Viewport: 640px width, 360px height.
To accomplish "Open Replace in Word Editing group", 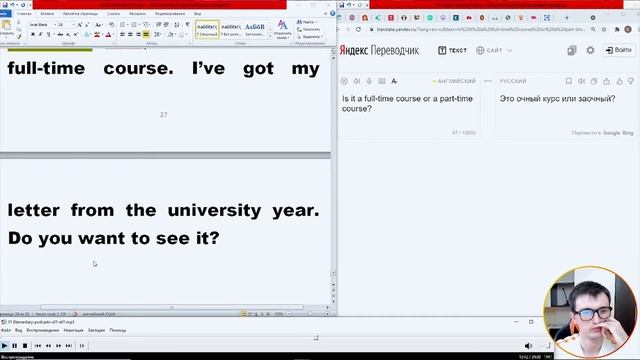I will [309, 29].
